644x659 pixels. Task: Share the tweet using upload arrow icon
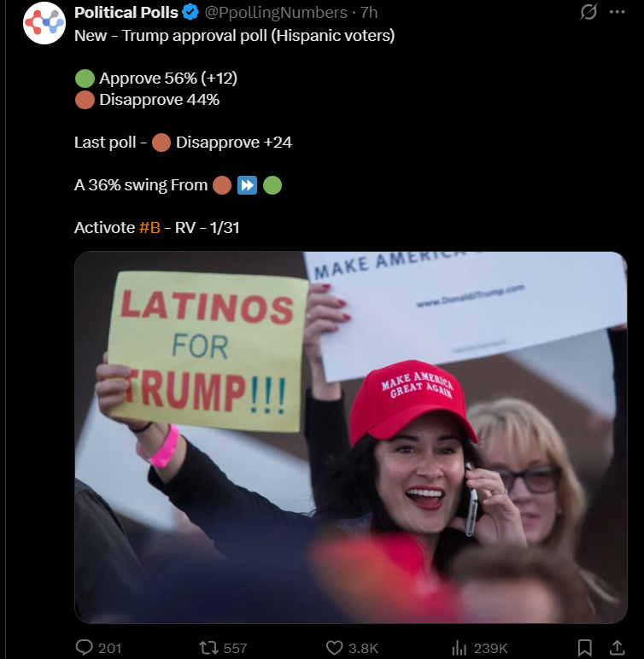pos(617,648)
